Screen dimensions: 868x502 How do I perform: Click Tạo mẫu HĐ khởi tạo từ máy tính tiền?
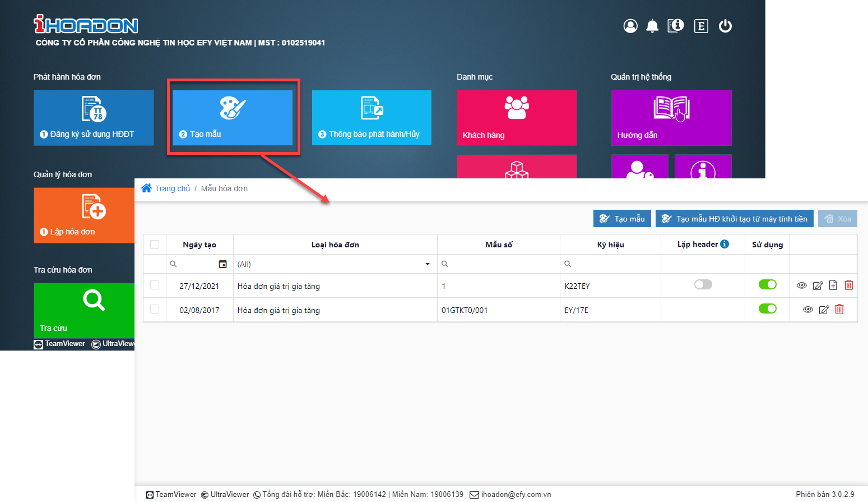click(x=734, y=219)
